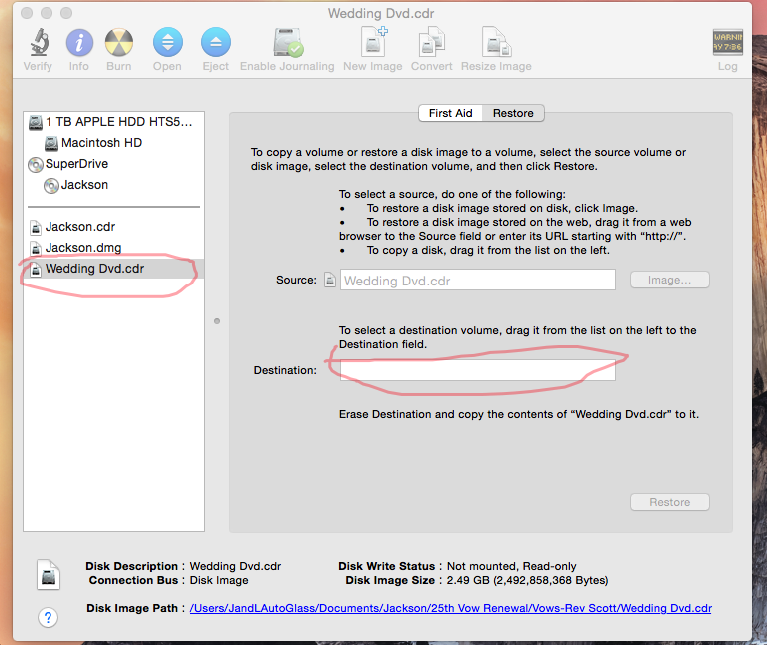Open the Log viewer icon
This screenshot has height=645, width=767.
click(727, 43)
